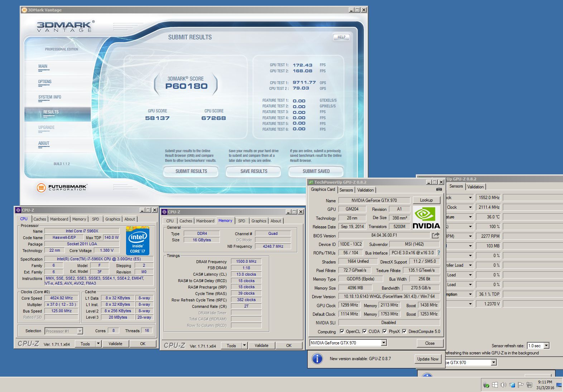Switch to Caches tab in CPU-Z CPU window
This screenshot has width=563, height=392.
40,219
